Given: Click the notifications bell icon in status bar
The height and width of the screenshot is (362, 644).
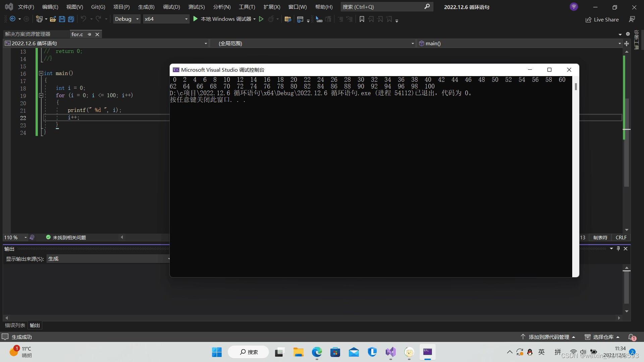Looking at the screenshot, I should pyautogui.click(x=632, y=337).
